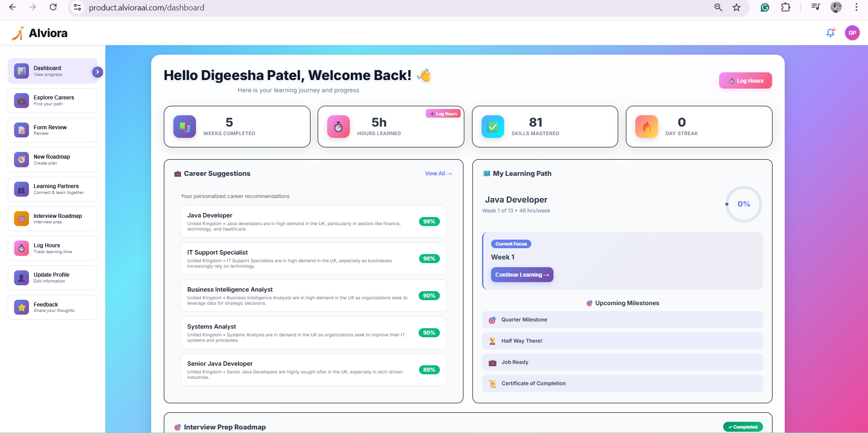
Task: Click the 0% progress ring
Action: (744, 204)
